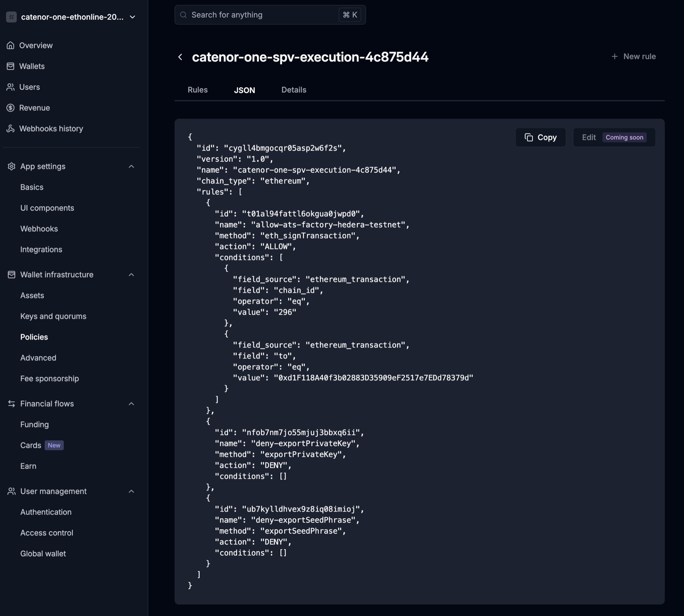This screenshot has width=684, height=616.
Task: Open the Details tab
Action: 294,90
